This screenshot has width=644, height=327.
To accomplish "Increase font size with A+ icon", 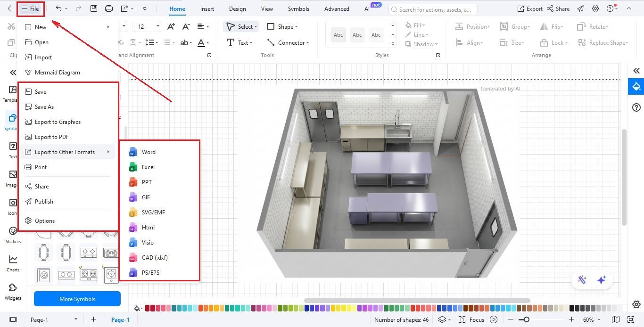I will point(171,27).
